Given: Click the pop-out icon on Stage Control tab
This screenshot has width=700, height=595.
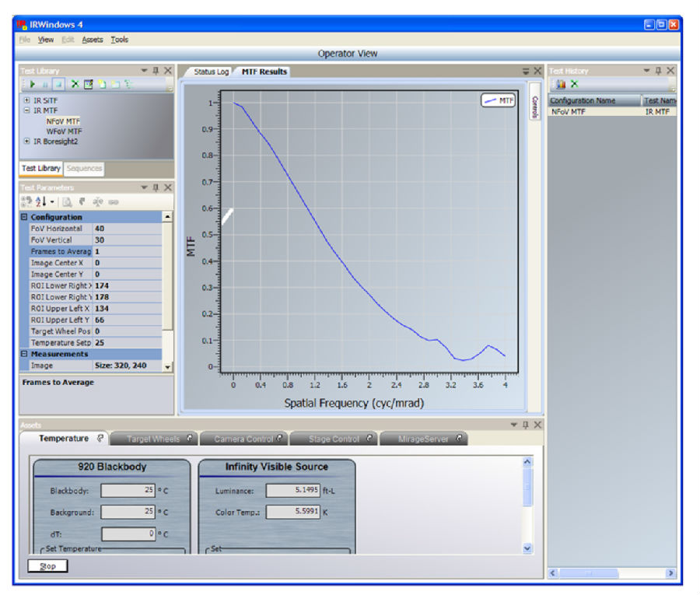Looking at the screenshot, I should [x=369, y=439].
